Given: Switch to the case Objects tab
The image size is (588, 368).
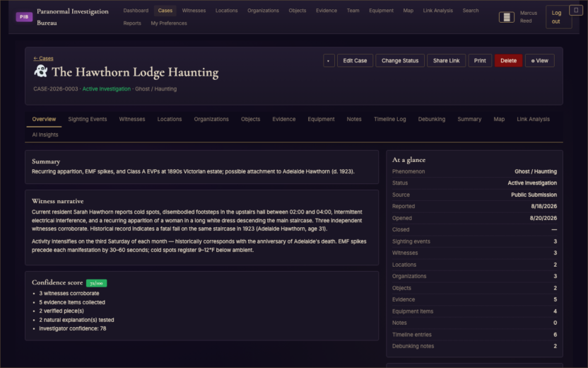Looking at the screenshot, I should pos(250,119).
